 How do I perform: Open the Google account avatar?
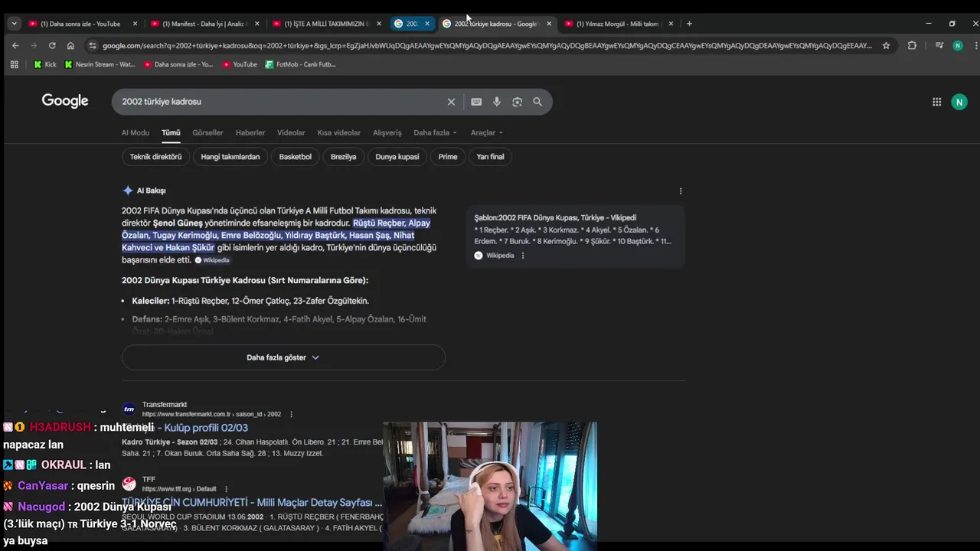(x=959, y=102)
